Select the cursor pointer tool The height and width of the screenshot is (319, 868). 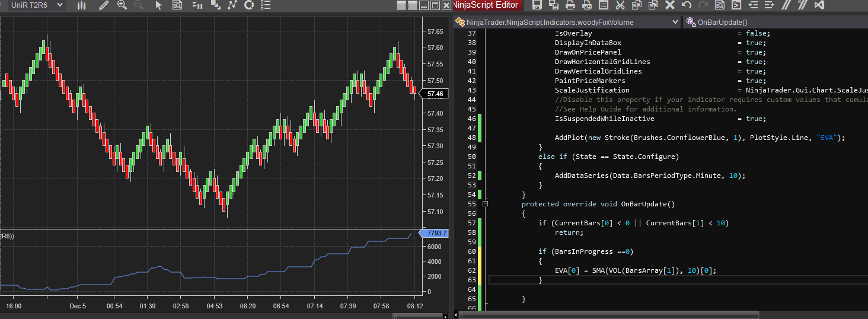point(158,5)
